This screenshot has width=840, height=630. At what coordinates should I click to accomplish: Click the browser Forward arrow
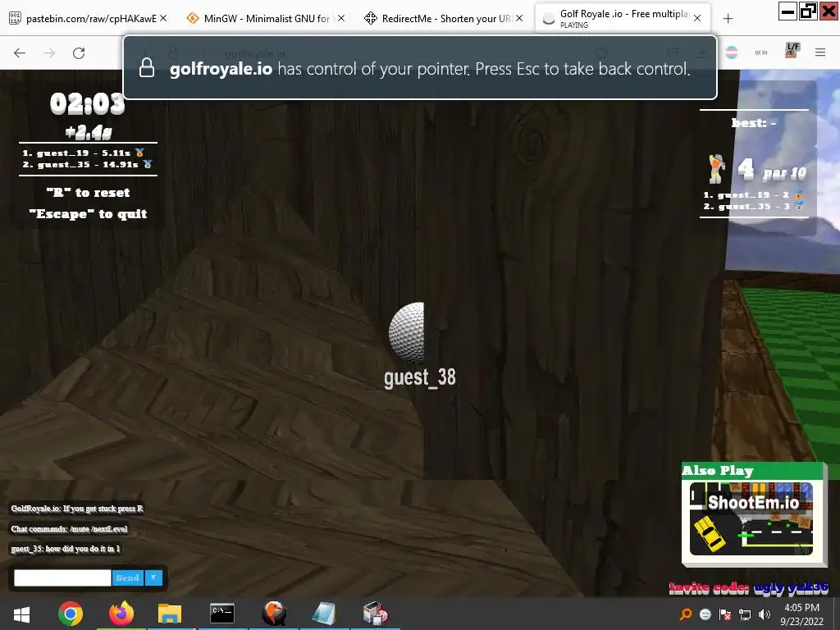click(49, 53)
